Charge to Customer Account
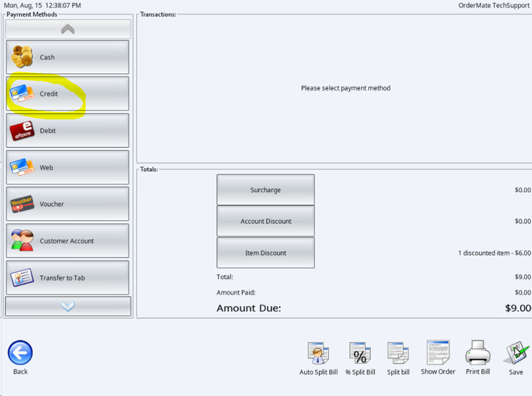The height and width of the screenshot is (396, 532). (68, 241)
